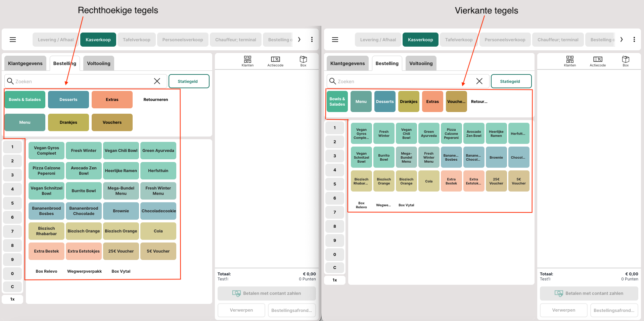This screenshot has height=321, width=644.
Task: Click search magnifier in right window
Action: pos(333,81)
